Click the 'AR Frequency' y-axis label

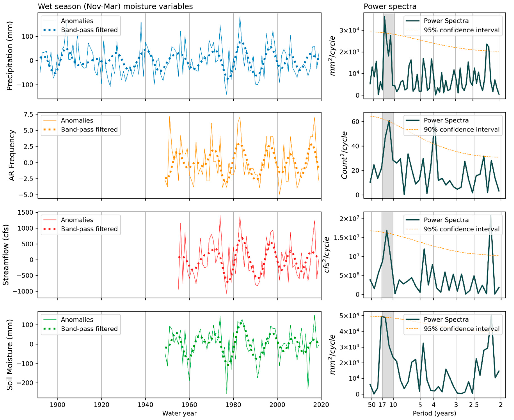[11, 155]
